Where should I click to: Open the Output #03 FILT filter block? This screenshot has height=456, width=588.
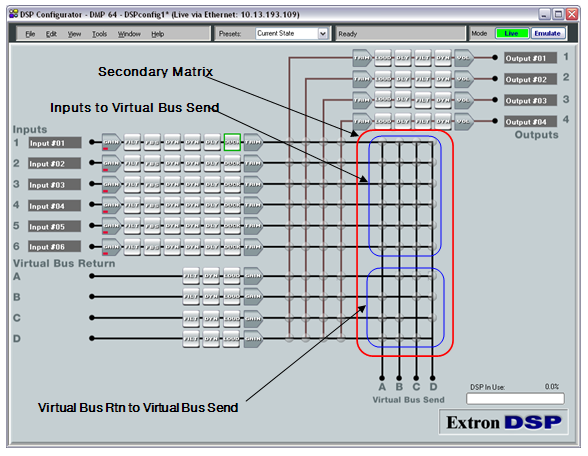pos(423,100)
